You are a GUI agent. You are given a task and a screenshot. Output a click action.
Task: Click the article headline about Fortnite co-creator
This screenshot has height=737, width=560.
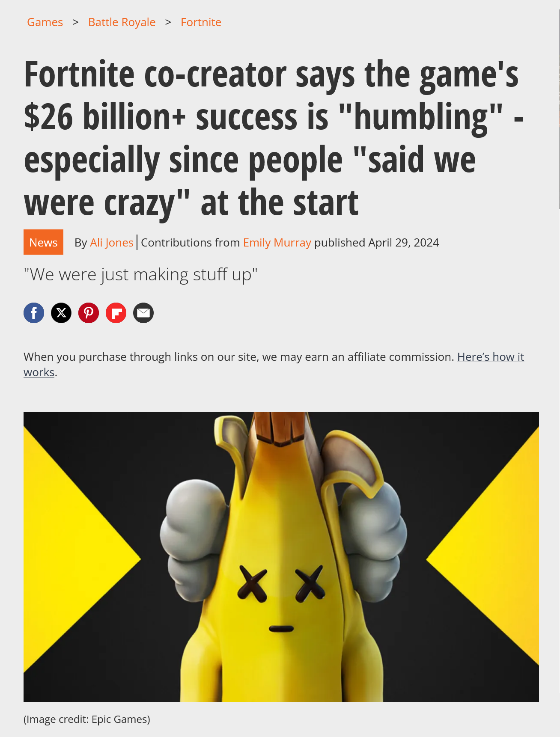coord(274,138)
